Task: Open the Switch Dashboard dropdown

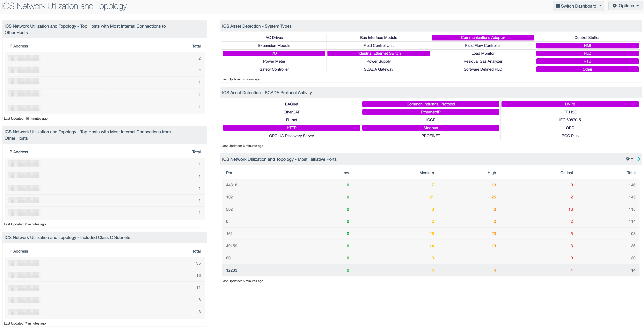Action: tap(579, 6)
